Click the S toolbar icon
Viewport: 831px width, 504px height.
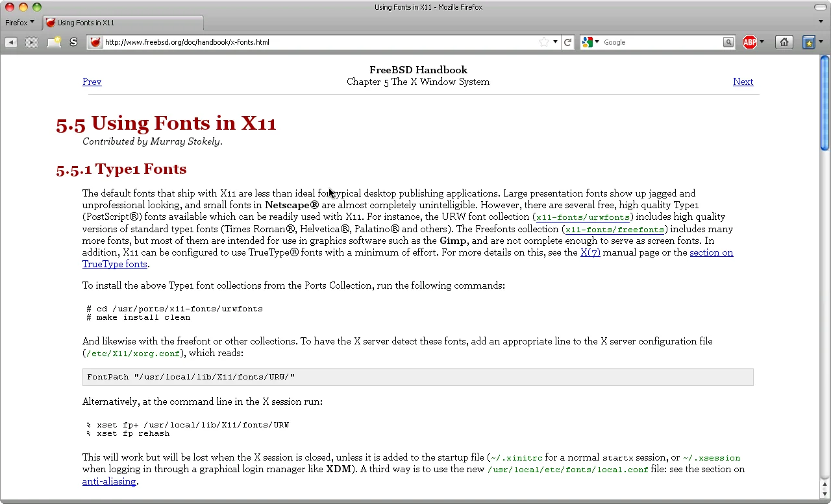[x=73, y=42]
